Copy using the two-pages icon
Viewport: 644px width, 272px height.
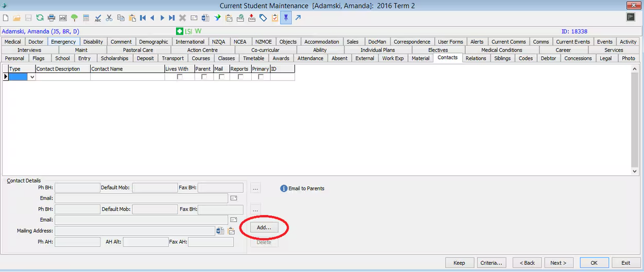click(x=120, y=18)
